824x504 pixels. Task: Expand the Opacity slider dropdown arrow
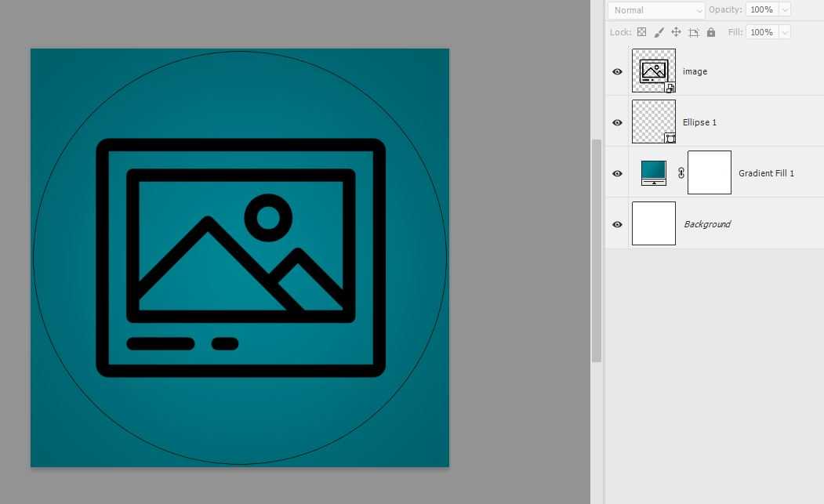(x=784, y=10)
